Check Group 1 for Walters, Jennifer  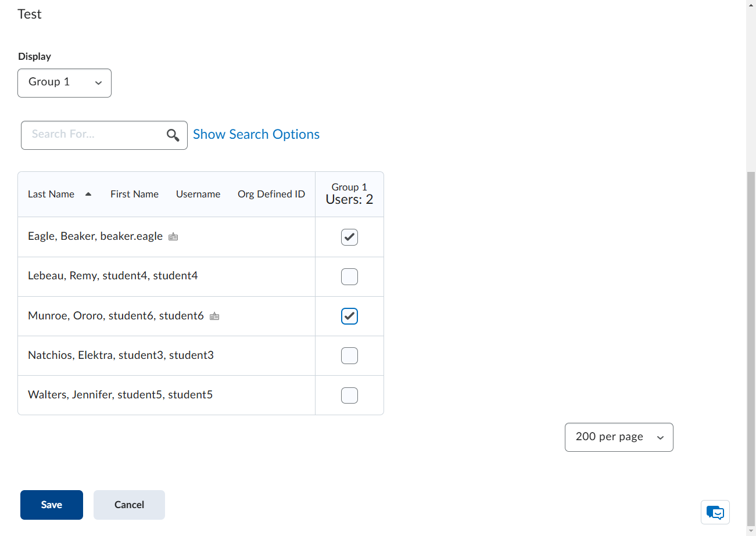coord(349,395)
